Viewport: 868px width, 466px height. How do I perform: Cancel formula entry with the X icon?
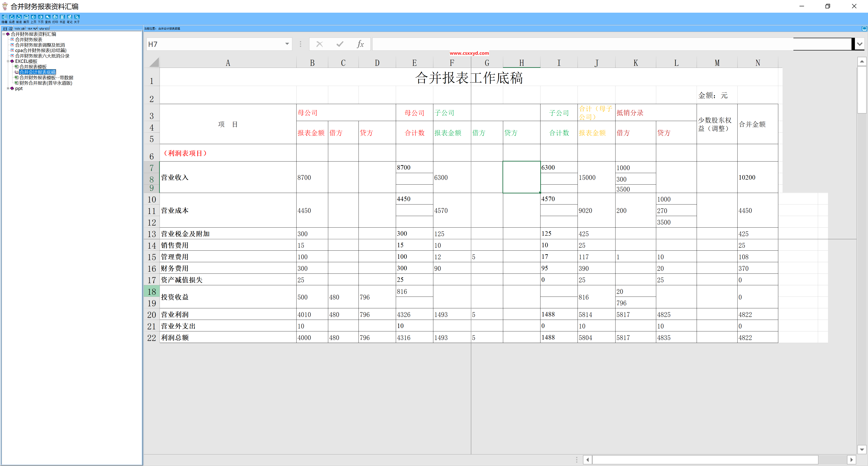[319, 44]
